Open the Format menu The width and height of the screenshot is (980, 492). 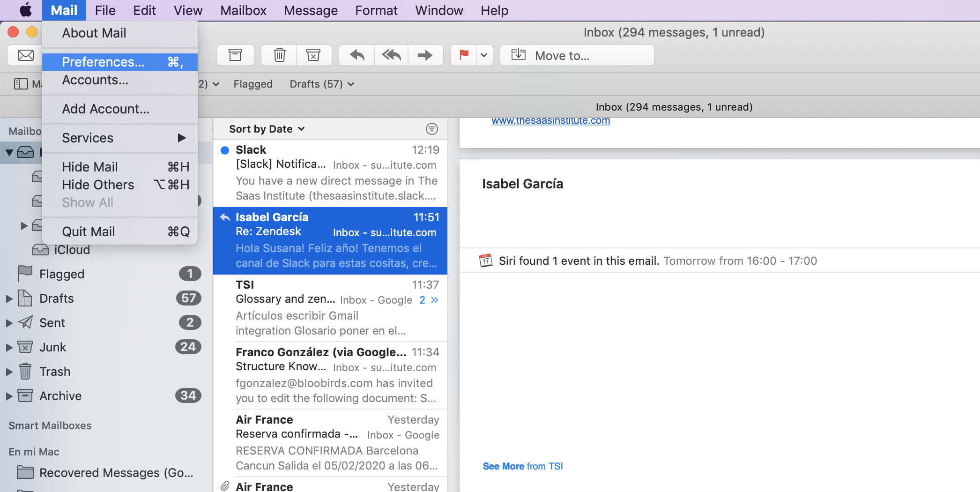tap(376, 10)
